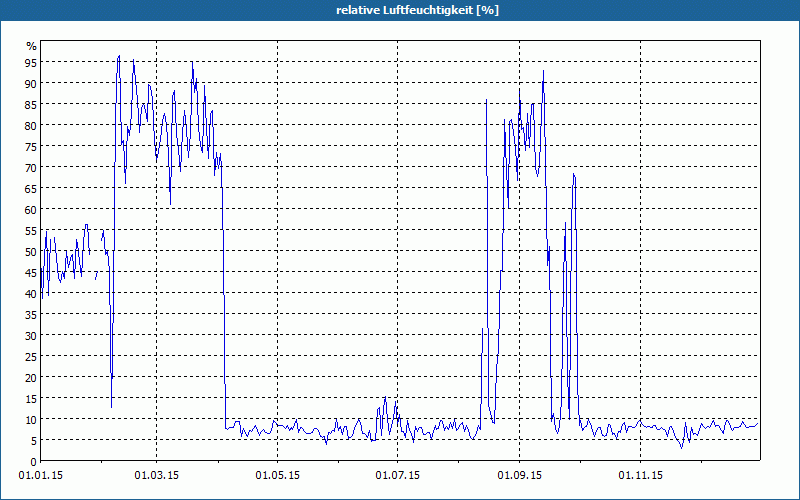
Task: Click the y-axis tick '40'
Action: [x=31, y=293]
